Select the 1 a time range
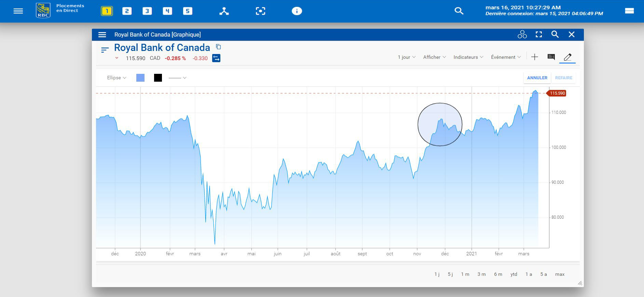Screen dimensions: 644x297 (529, 274)
